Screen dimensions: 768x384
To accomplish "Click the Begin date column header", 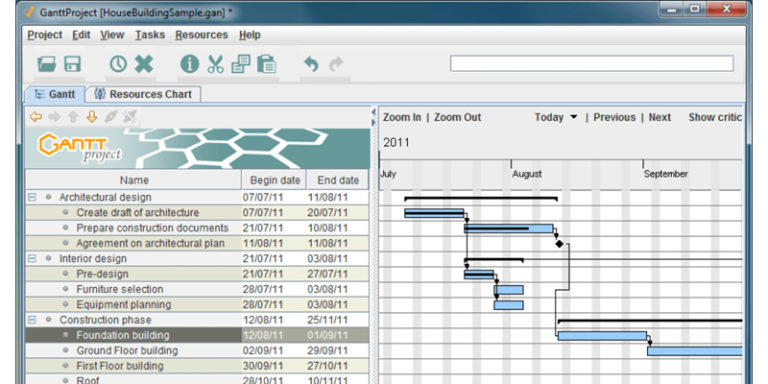I will coord(274,180).
